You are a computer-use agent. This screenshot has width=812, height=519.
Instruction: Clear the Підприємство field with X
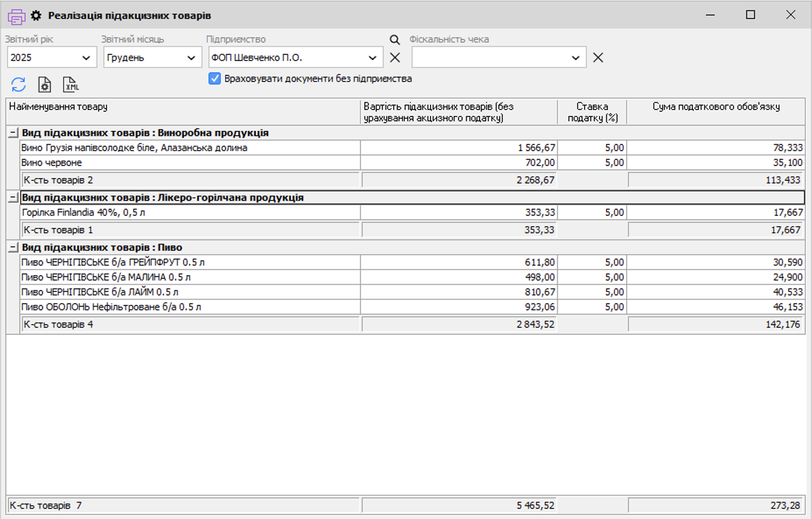[395, 57]
